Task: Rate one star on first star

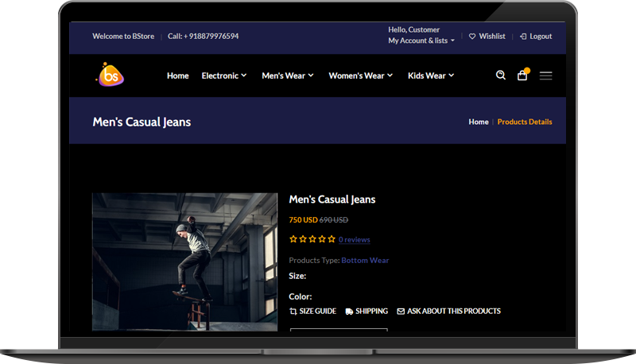Action: (293, 239)
